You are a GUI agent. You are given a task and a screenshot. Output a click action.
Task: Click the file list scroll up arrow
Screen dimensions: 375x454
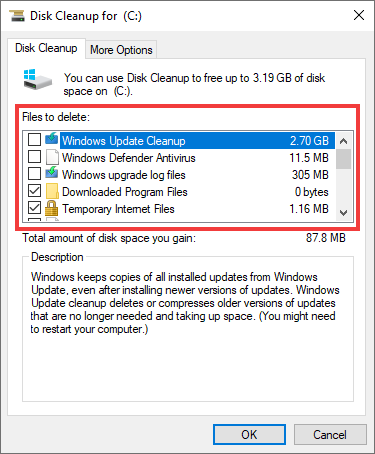(344, 141)
